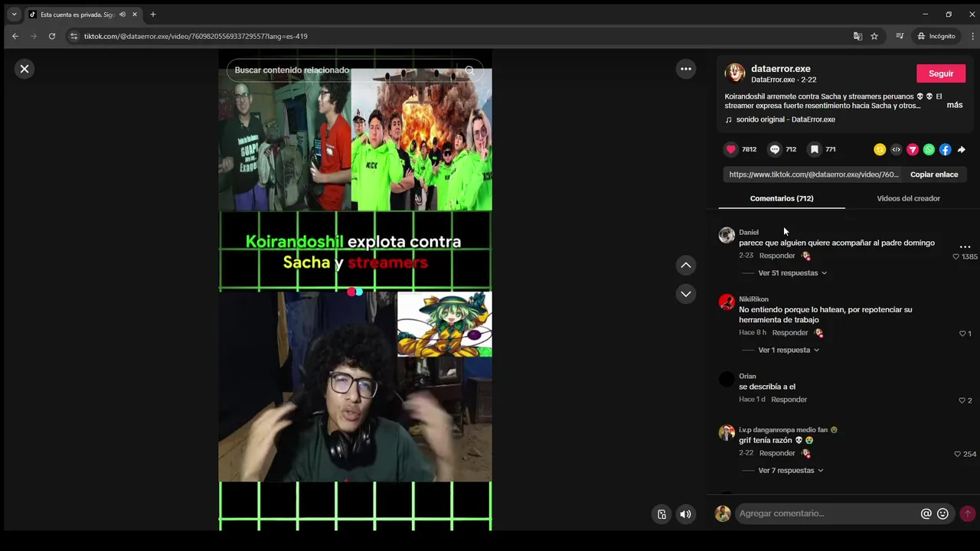The image size is (980, 551).
Task: Follow dataerror.exe with Seguir button
Action: [941, 73]
